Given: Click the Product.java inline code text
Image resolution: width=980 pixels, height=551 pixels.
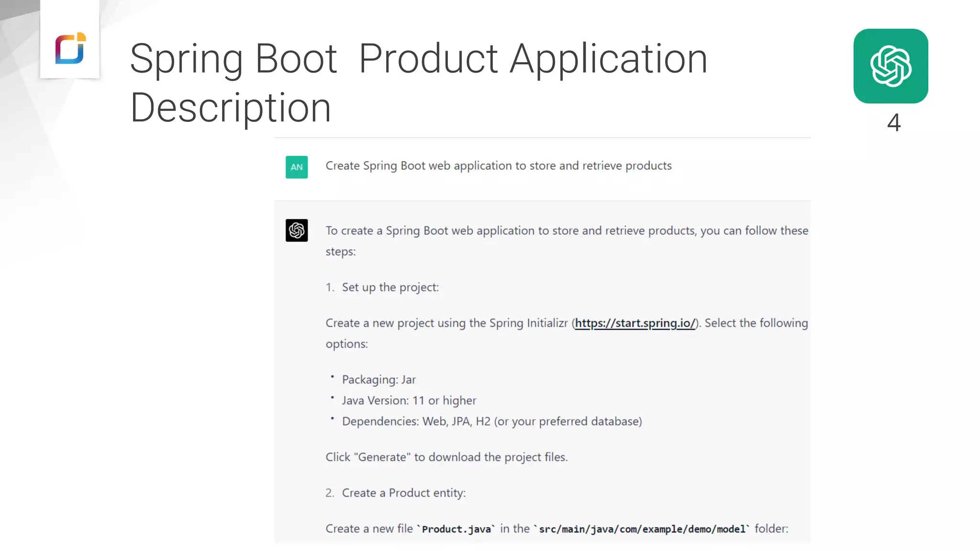Looking at the screenshot, I should pyautogui.click(x=457, y=529).
